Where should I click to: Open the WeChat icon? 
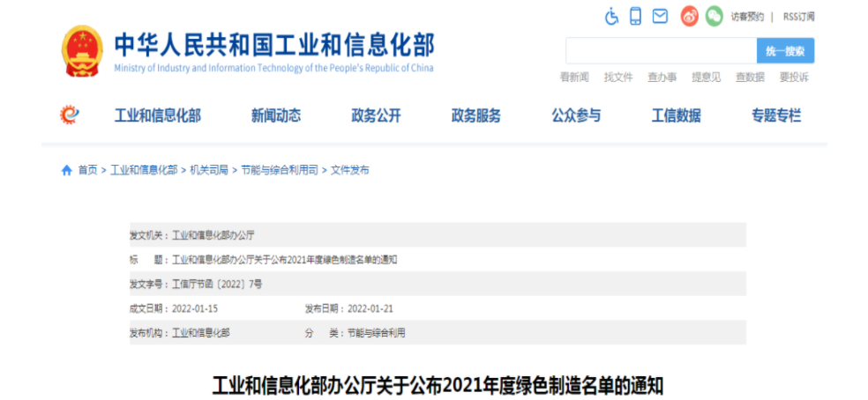[x=715, y=17]
